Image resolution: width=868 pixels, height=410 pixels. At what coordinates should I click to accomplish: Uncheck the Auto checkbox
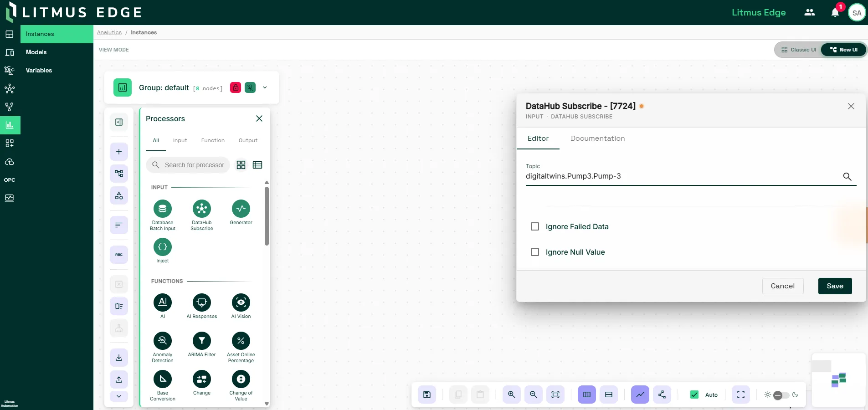point(694,395)
